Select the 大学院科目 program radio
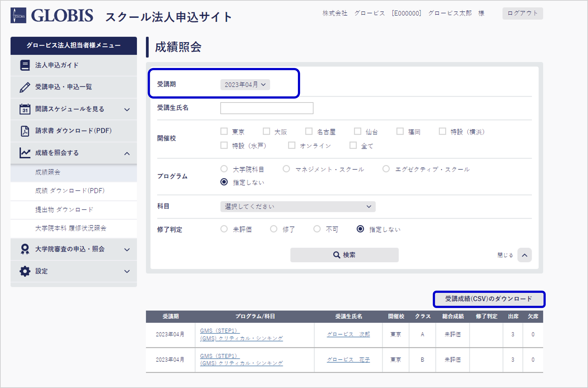This screenshot has height=388, width=588. tap(224, 169)
